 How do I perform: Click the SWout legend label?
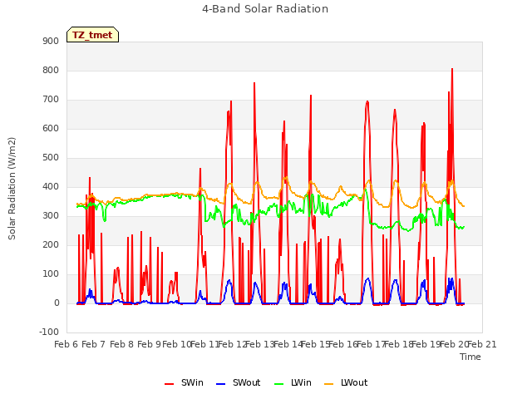click(x=246, y=382)
